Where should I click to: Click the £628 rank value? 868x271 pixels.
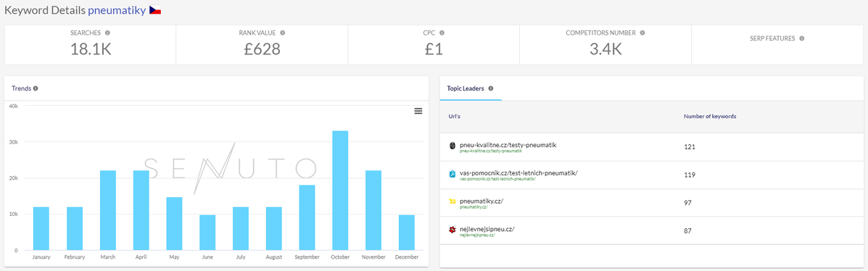[262, 49]
